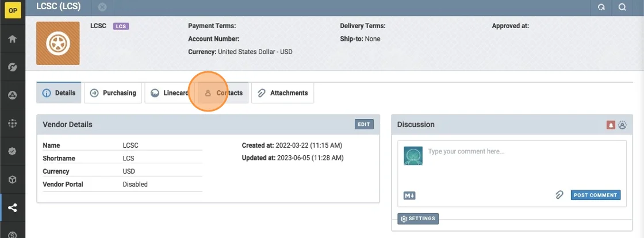Switch to the Purchasing tab
The width and height of the screenshot is (644, 238).
[113, 93]
